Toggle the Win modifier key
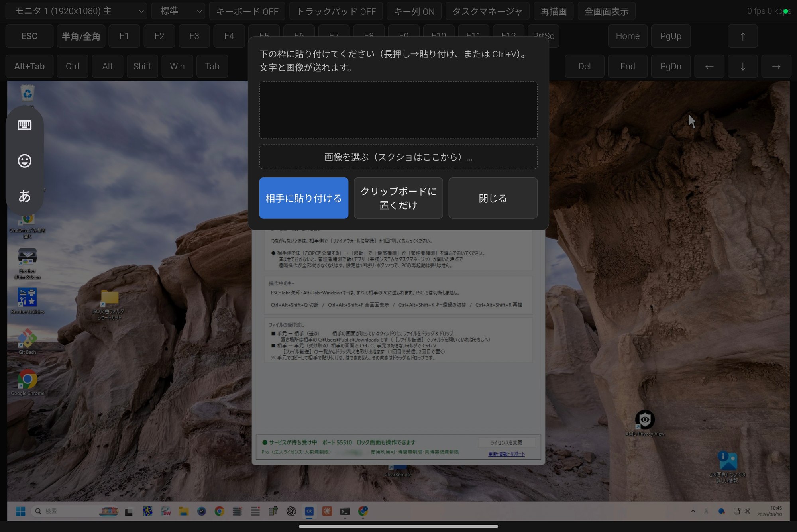The width and height of the screenshot is (797, 532). [177, 66]
